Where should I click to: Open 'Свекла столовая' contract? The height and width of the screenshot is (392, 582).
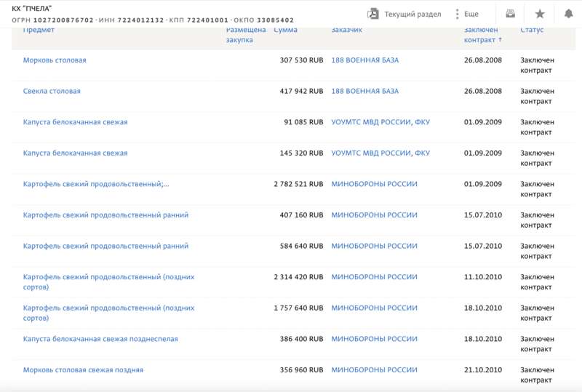coord(52,91)
